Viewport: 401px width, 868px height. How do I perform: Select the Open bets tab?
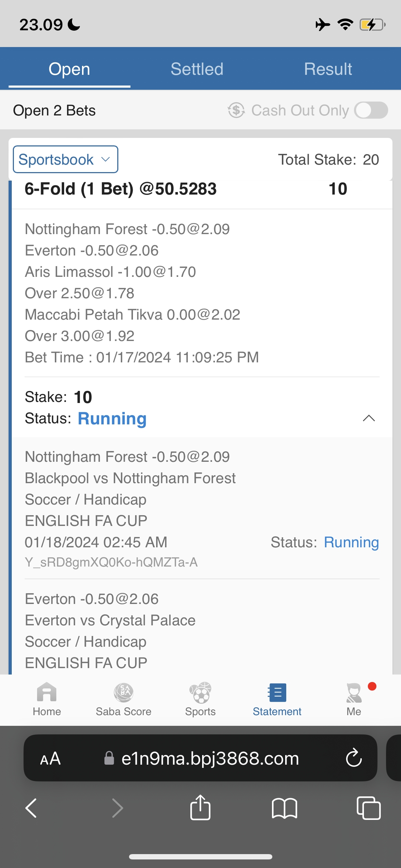[x=69, y=69]
